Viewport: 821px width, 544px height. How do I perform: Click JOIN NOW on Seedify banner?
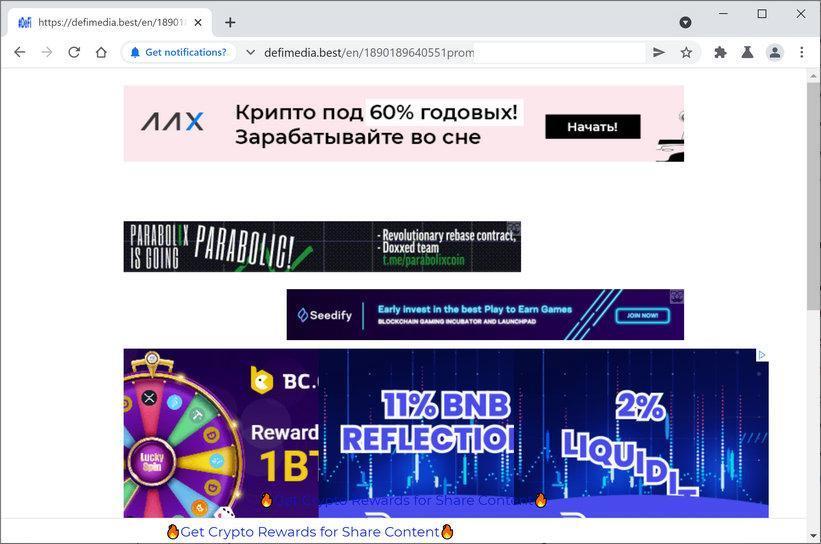(x=642, y=316)
